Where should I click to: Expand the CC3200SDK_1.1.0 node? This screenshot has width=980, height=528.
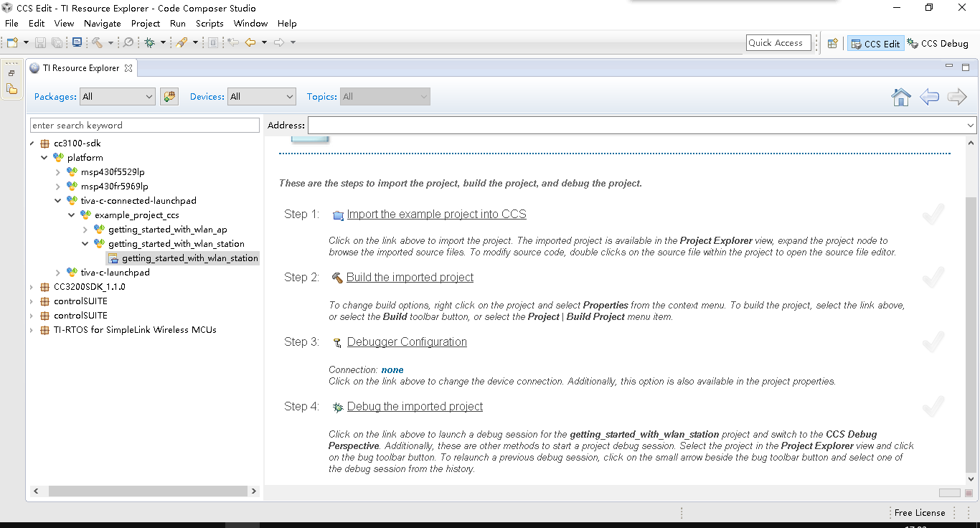(32, 287)
